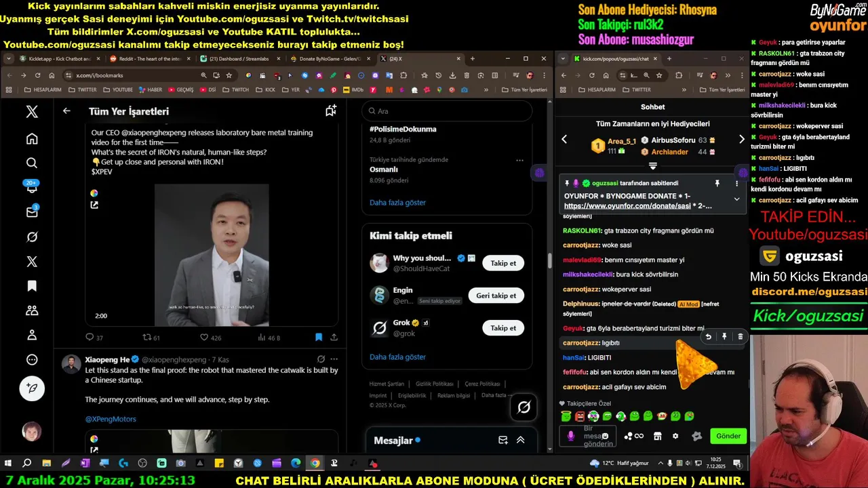Image resolution: width=868 pixels, height=488 pixels.
Task: Share the XPEV post
Action: coord(334,337)
